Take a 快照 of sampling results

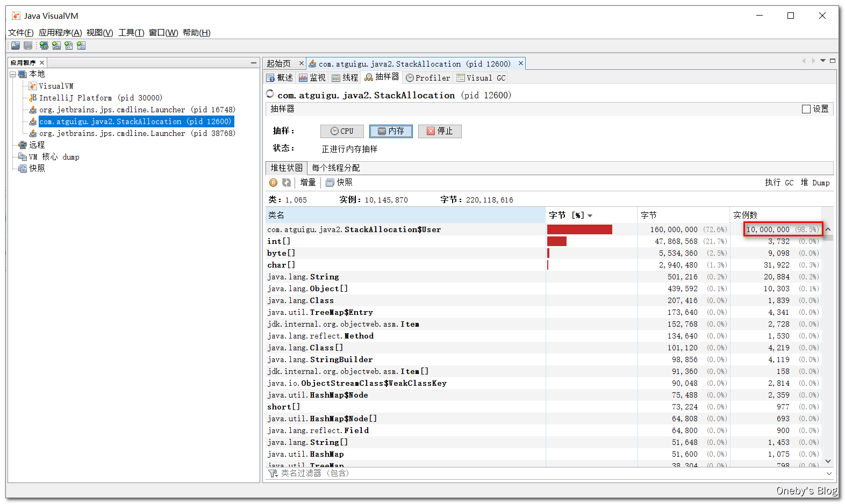pyautogui.click(x=339, y=183)
